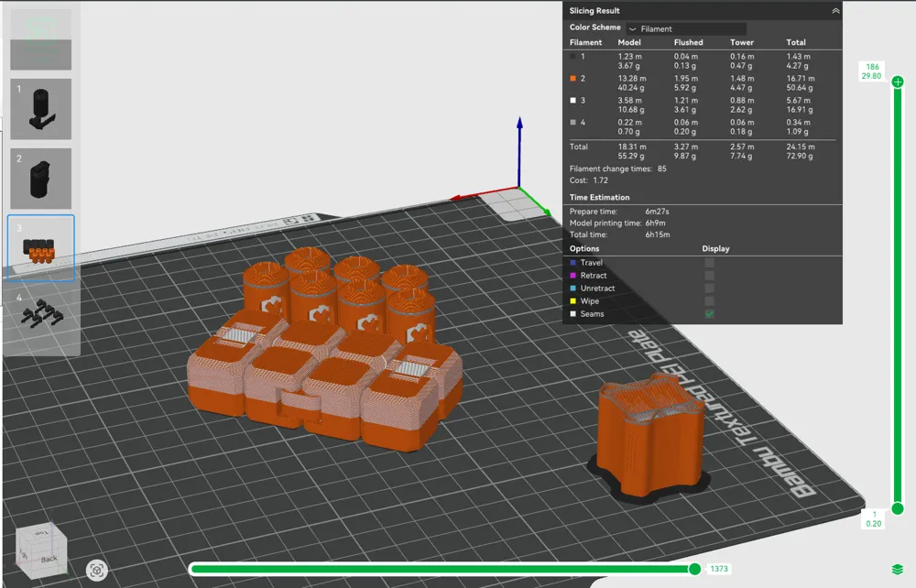This screenshot has height=588, width=916.
Task: Click the horizontal layer slider handle
Action: [697, 569]
